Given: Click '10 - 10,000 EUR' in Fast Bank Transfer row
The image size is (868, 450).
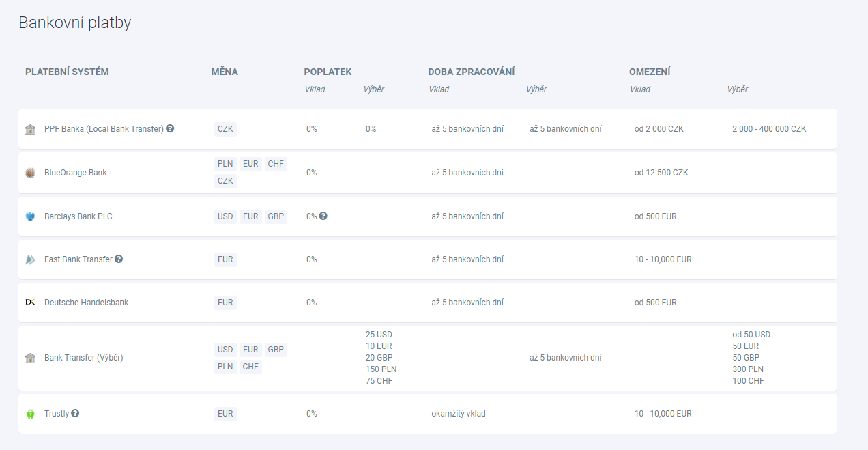Looking at the screenshot, I should (x=663, y=259).
